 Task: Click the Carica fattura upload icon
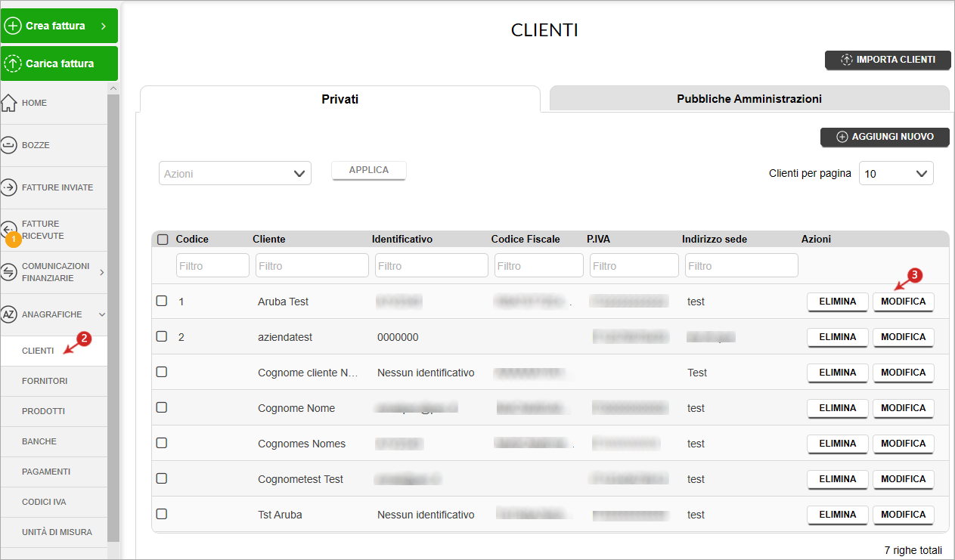13,63
